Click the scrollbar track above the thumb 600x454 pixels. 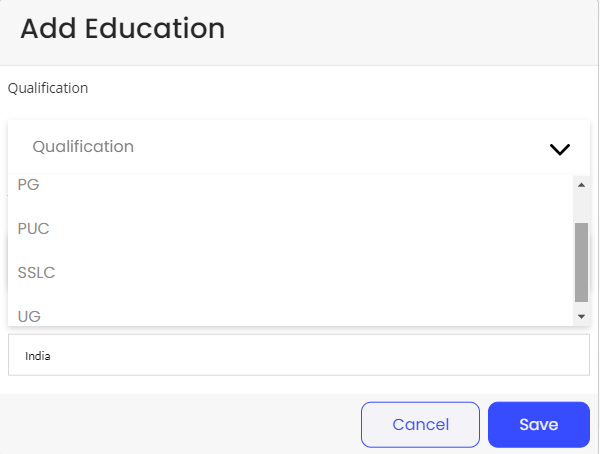point(581,206)
